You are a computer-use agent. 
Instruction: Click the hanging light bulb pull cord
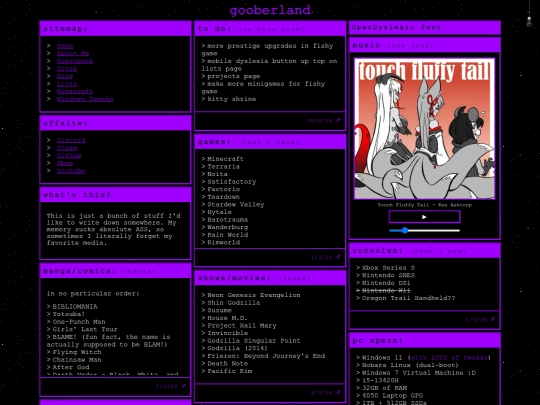click(529, 14)
